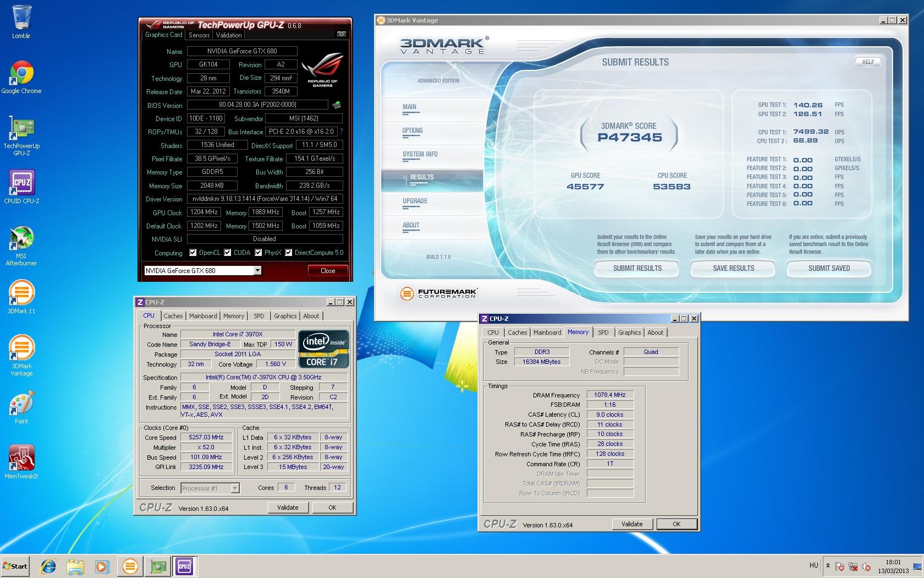Viewport: 924px width, 578px height.
Task: Expand the Processor #1 selection dropdown
Action: [235, 488]
